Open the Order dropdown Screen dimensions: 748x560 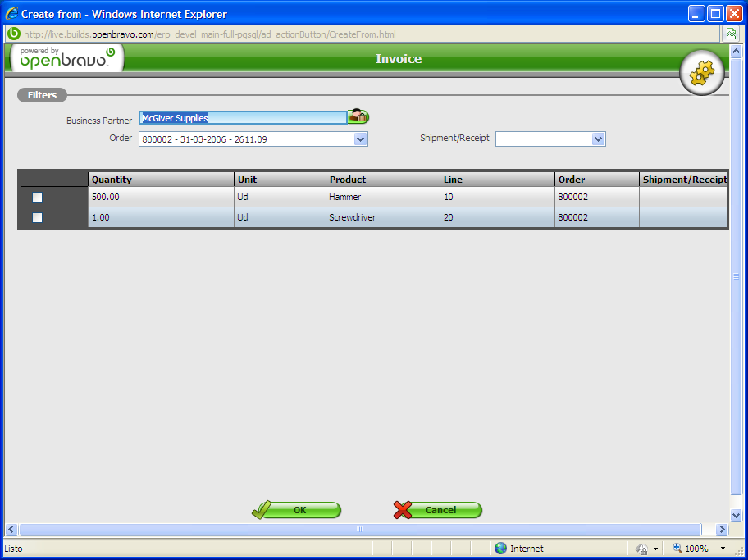[x=360, y=139]
